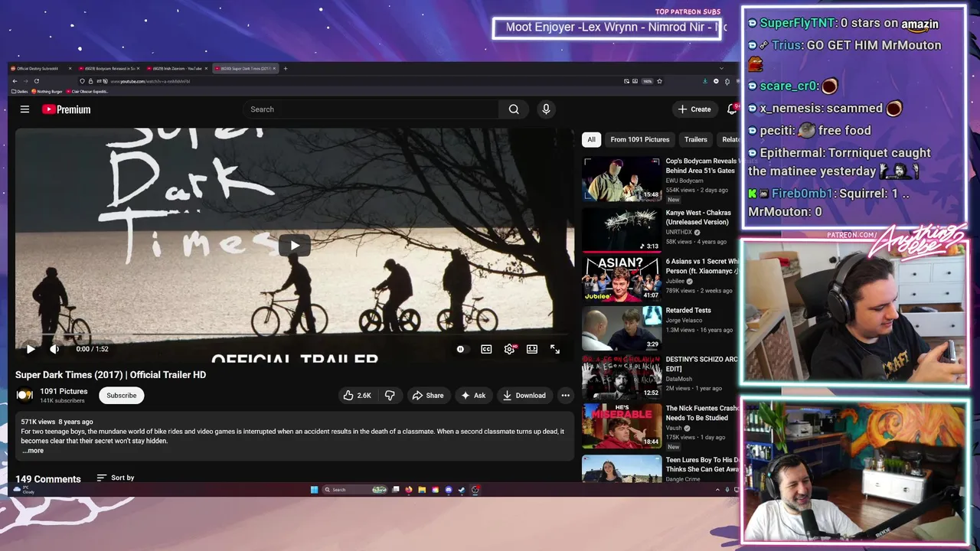Open 1091 Pictures channel avatar

[24, 396]
